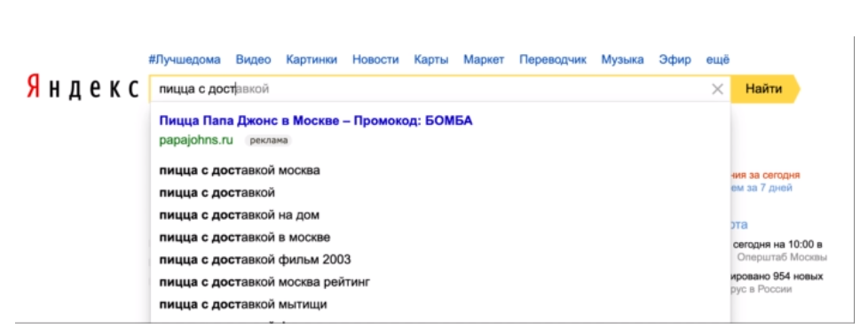Open the #Лучшедома link
The image size is (868, 336).
[x=185, y=59]
